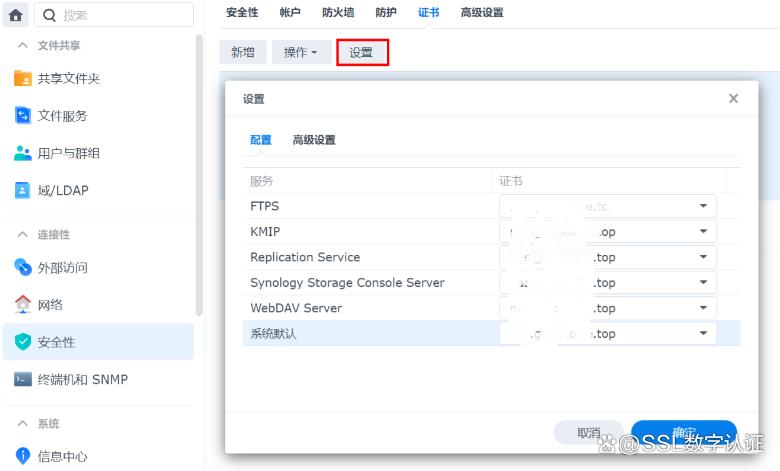Focus the 搜索 search field
780x471 pixels.
(x=114, y=15)
